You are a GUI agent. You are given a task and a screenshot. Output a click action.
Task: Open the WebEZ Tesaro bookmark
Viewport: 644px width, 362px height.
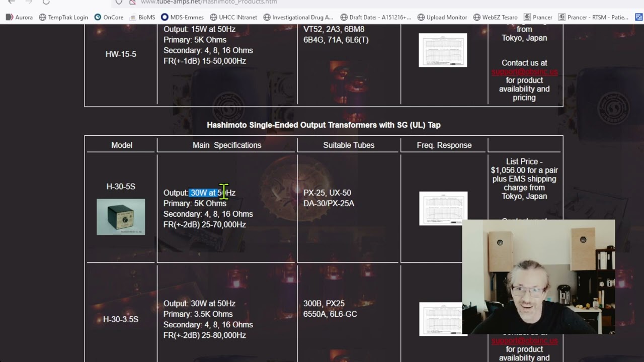point(496,17)
